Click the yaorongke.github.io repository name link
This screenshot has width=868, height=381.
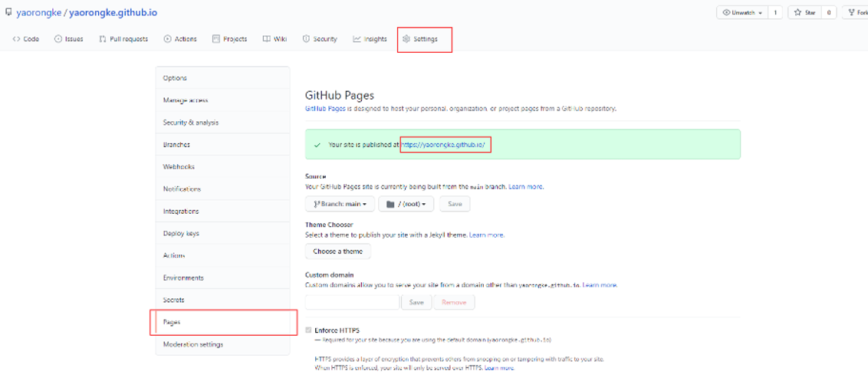click(113, 12)
